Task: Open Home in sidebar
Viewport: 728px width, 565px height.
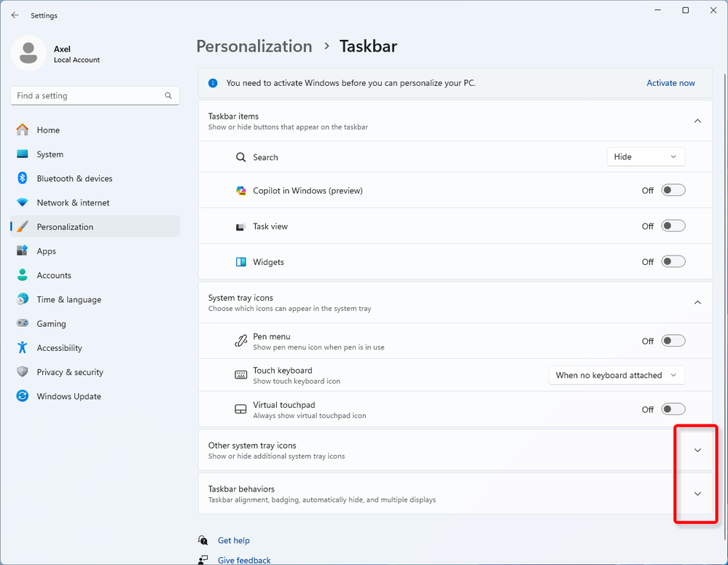Action: coord(95,130)
